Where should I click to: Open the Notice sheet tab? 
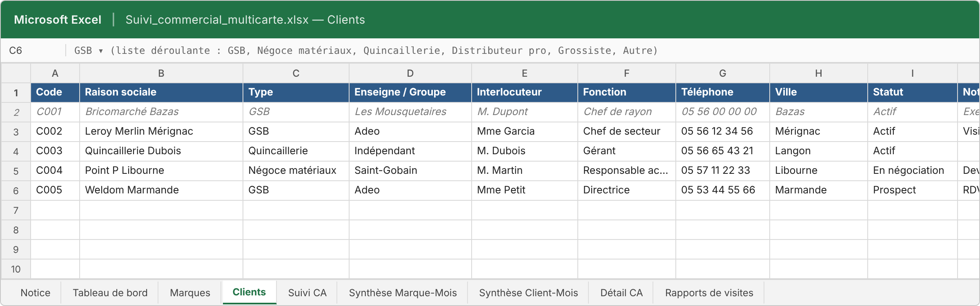point(36,293)
